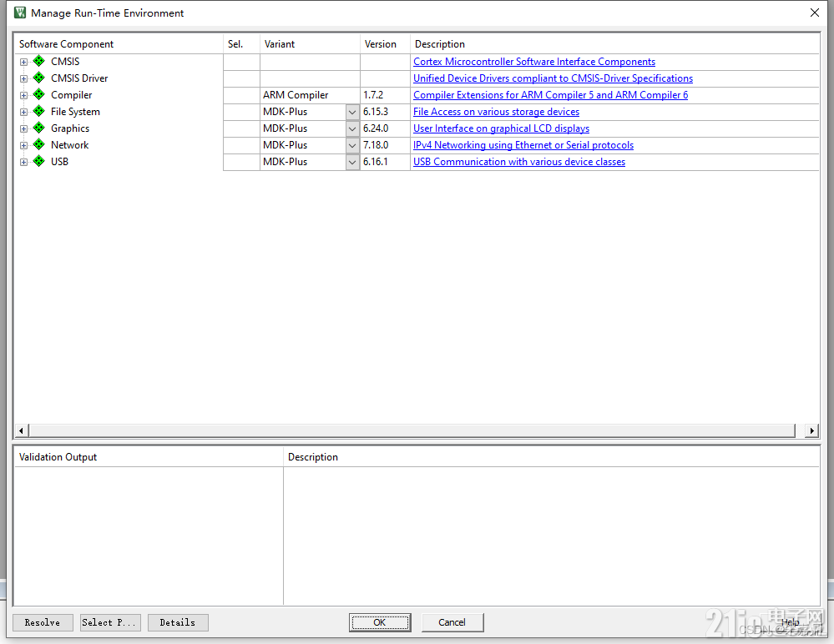
Task: Open the IPv4 Networking using Ethernet link
Action: (x=523, y=145)
